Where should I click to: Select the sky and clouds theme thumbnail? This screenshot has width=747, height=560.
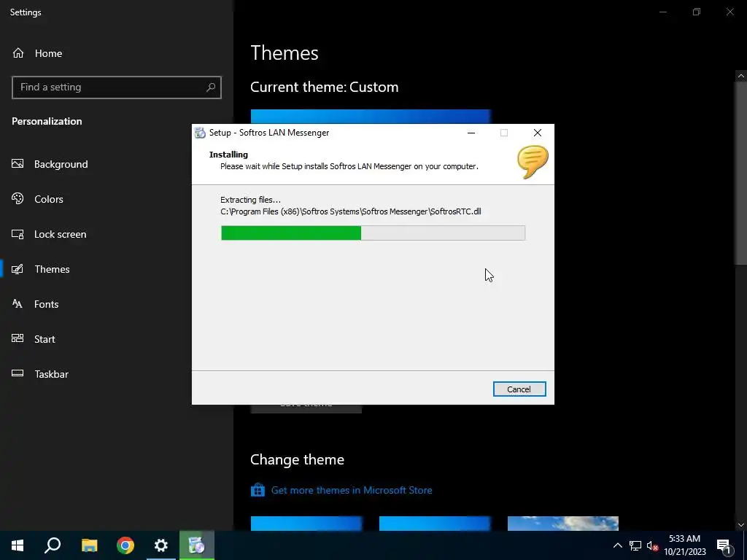point(563,524)
